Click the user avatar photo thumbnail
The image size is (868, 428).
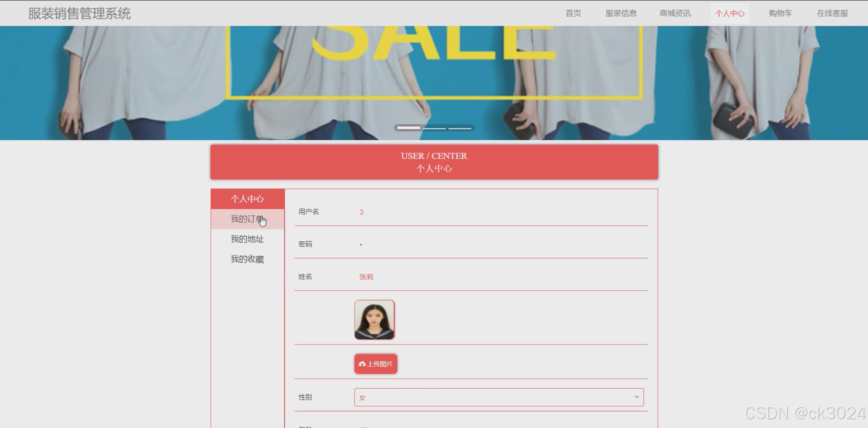pyautogui.click(x=374, y=320)
